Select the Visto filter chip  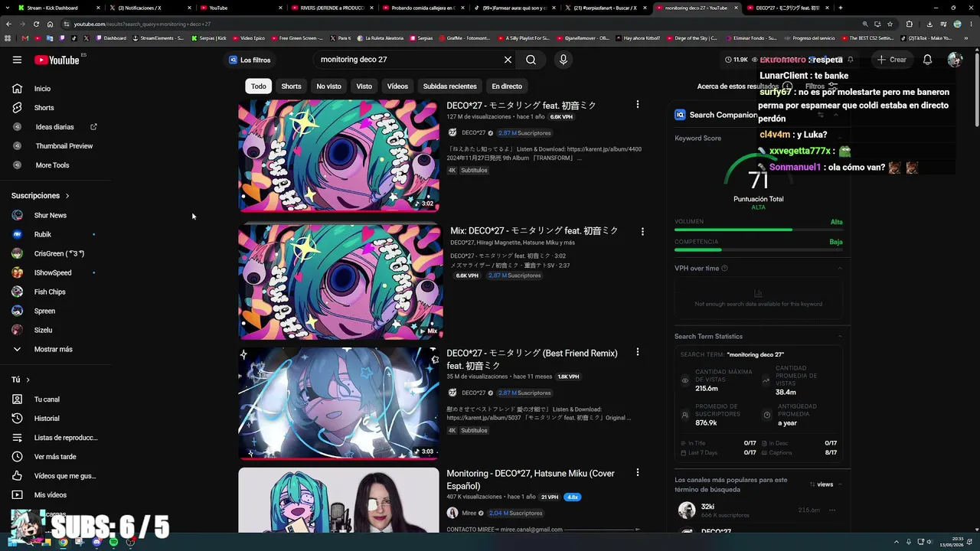364,86
